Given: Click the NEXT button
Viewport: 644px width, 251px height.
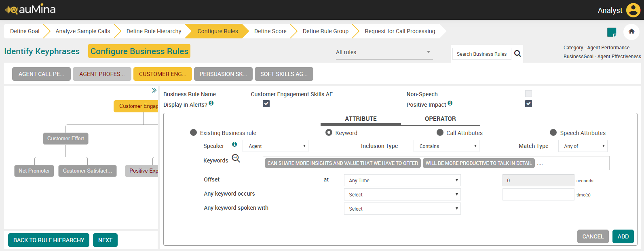Looking at the screenshot, I should pyautogui.click(x=105, y=240).
